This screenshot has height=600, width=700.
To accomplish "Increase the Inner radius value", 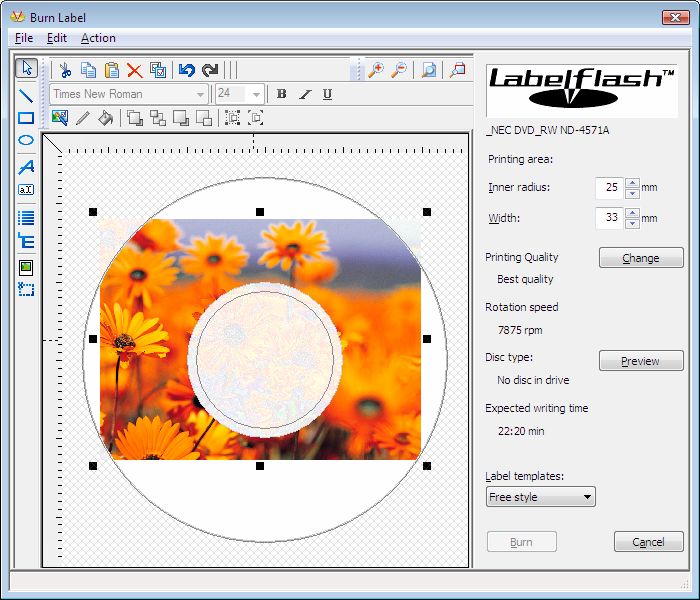I will click(632, 183).
